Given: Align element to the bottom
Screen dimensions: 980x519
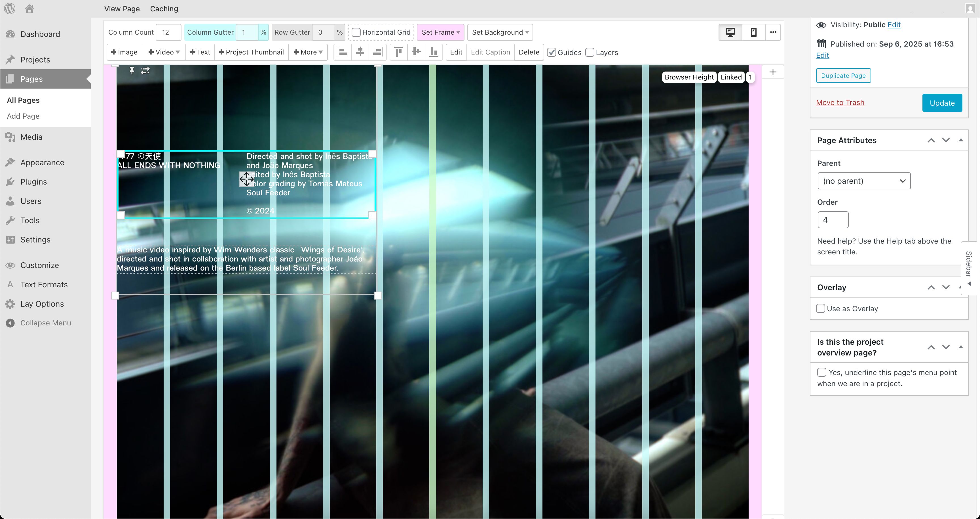Looking at the screenshot, I should [x=433, y=52].
